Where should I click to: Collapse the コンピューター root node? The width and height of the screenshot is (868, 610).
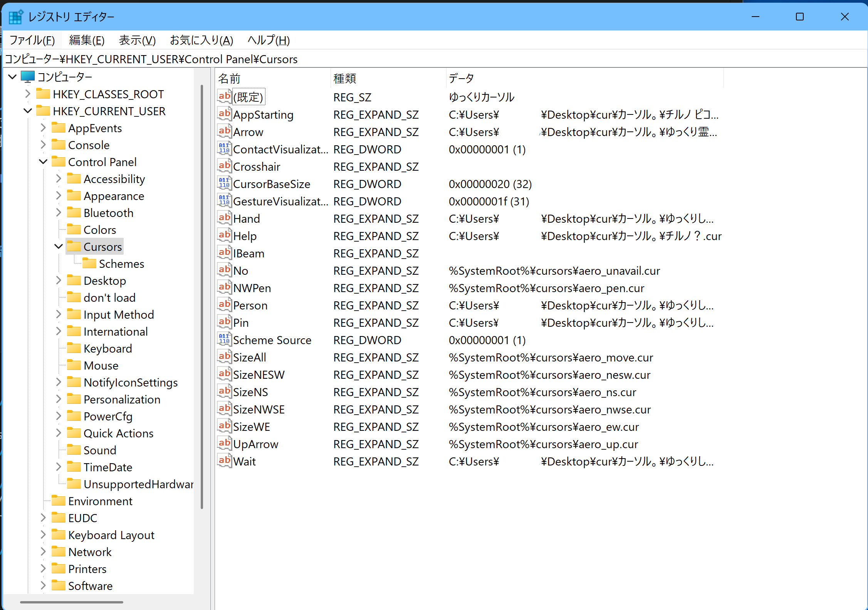[12, 77]
